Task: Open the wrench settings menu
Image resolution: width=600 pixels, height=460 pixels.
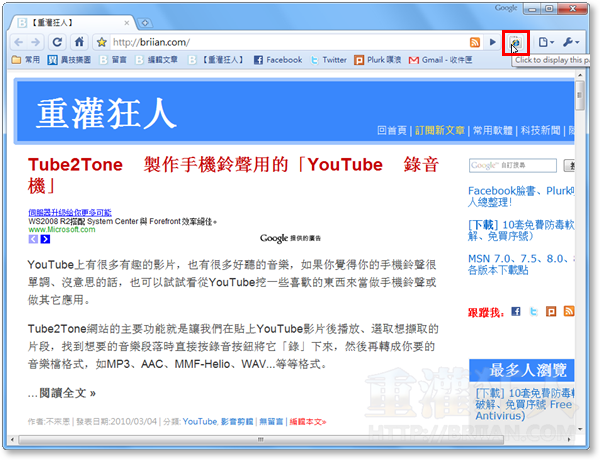Action: point(575,42)
